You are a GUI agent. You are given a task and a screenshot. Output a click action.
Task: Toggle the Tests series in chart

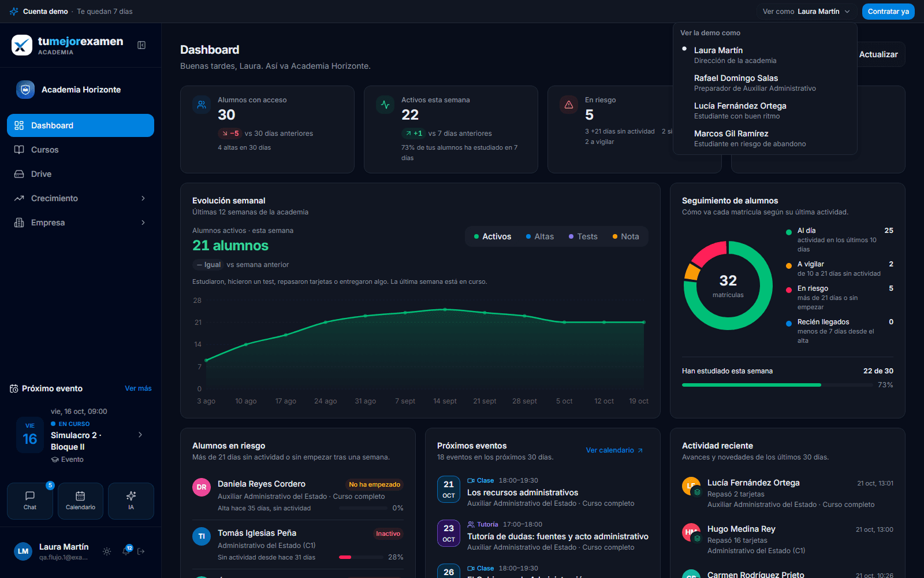(x=583, y=236)
